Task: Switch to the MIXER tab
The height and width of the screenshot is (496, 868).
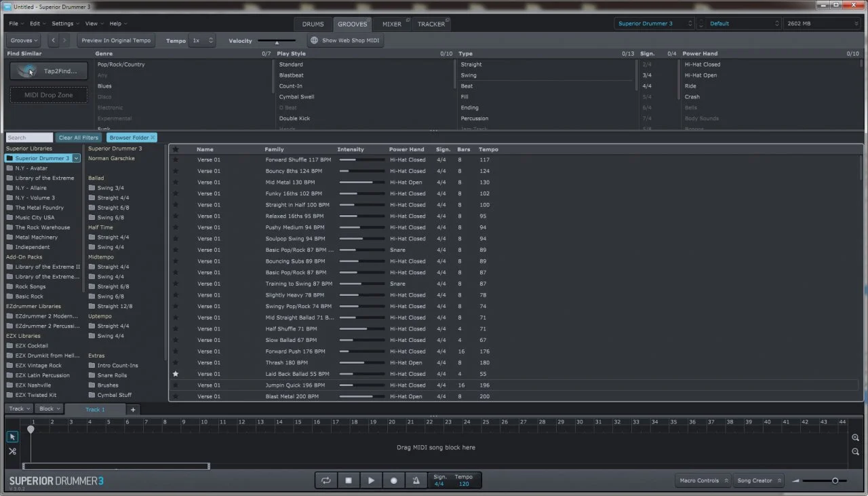Action: tap(391, 24)
